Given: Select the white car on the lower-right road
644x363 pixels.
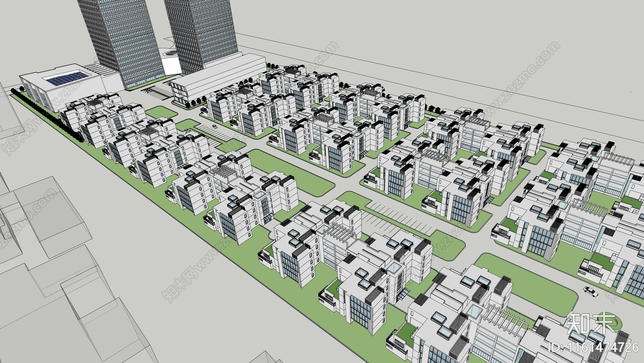Looking at the screenshot, I should (590, 291).
